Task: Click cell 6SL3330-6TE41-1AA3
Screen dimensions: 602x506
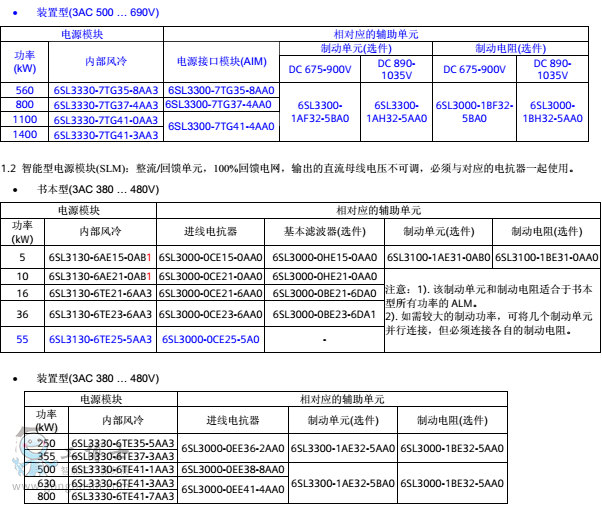Action: [123, 470]
